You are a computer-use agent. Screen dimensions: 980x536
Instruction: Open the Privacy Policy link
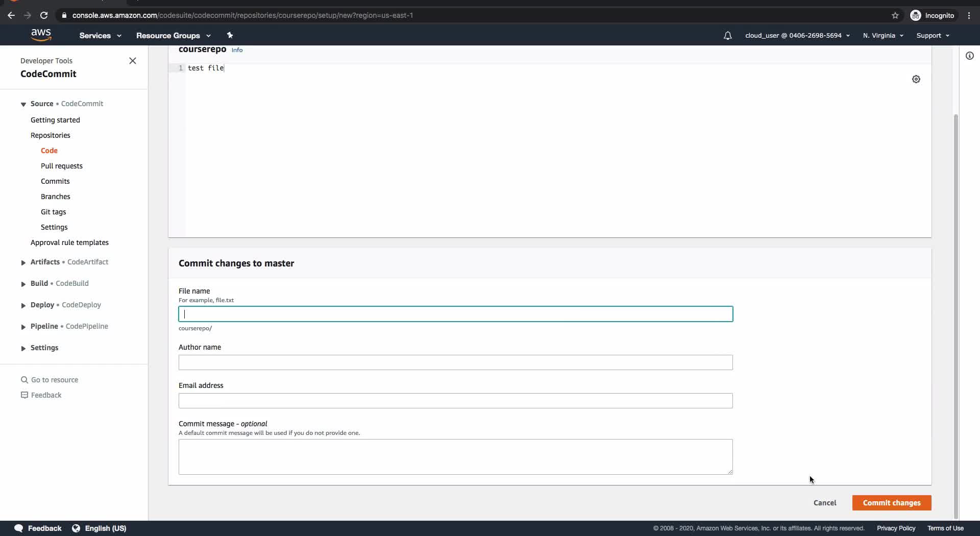coord(896,528)
